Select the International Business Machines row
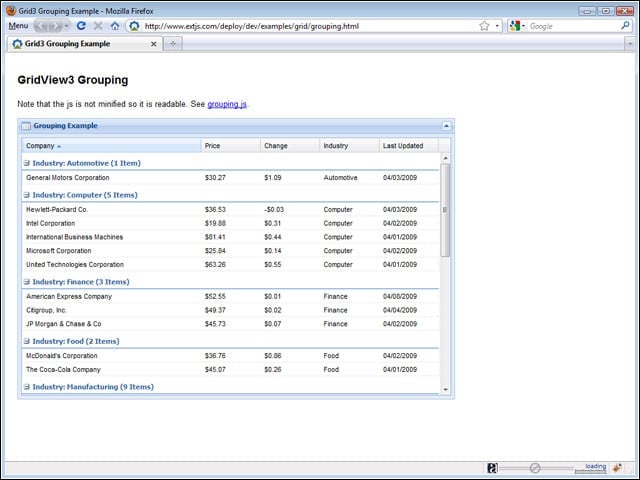640x480 pixels. [231, 237]
